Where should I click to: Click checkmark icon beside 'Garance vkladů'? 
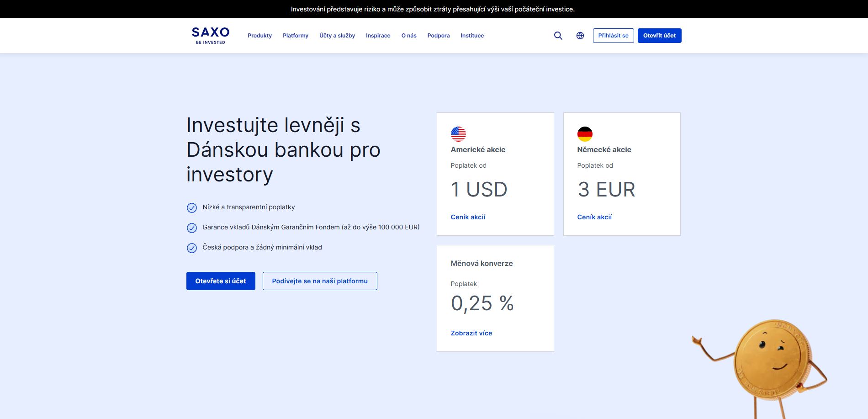coord(192,228)
